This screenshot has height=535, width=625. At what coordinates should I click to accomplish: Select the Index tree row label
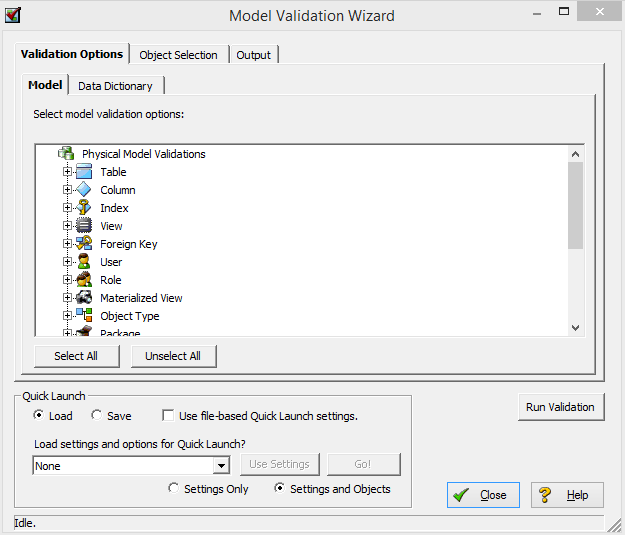click(114, 208)
